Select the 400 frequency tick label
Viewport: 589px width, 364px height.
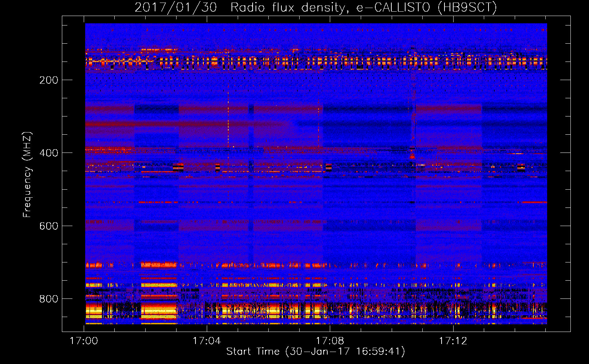click(x=49, y=153)
